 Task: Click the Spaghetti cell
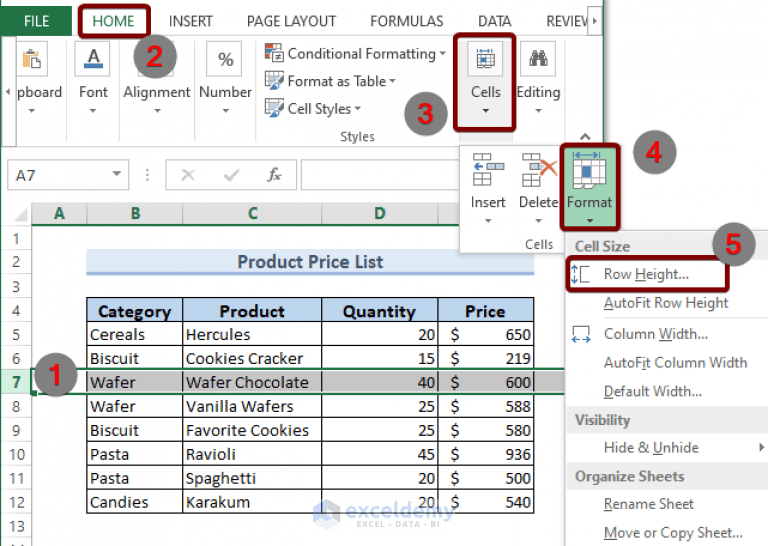pyautogui.click(x=252, y=478)
